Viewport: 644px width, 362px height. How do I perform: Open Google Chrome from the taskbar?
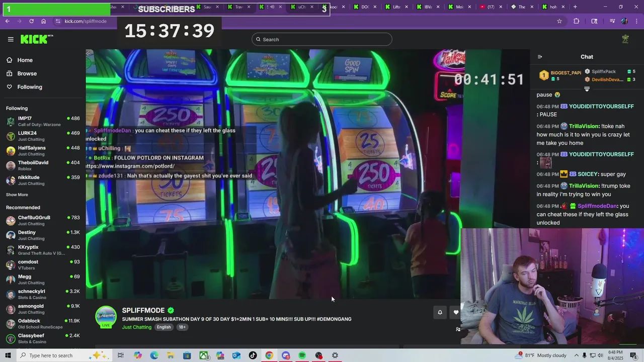pos(269,355)
